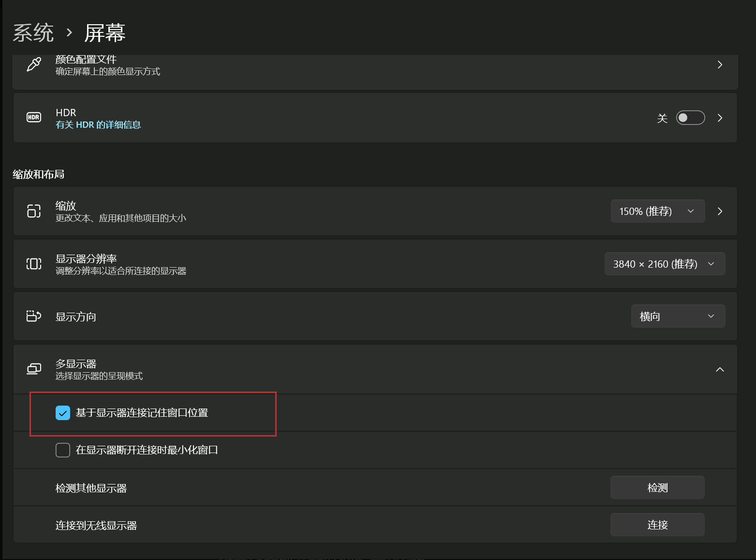Click the display resolution icon
Image resolution: width=756 pixels, height=560 pixels.
click(x=34, y=264)
